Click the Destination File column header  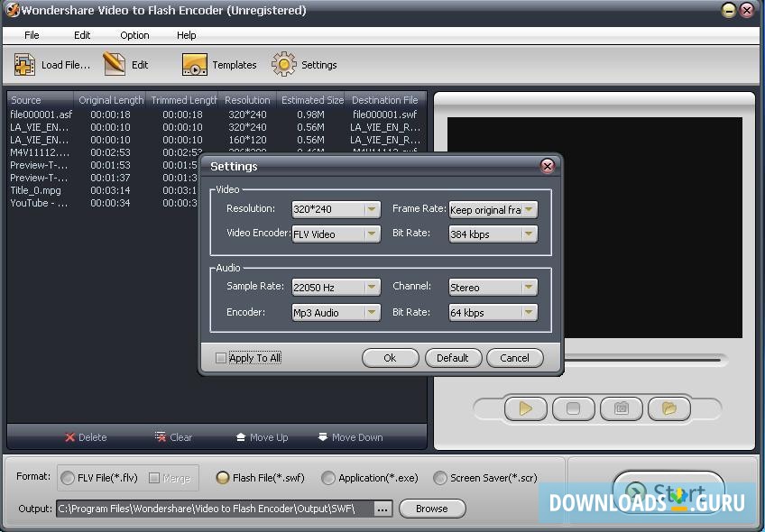(385, 100)
